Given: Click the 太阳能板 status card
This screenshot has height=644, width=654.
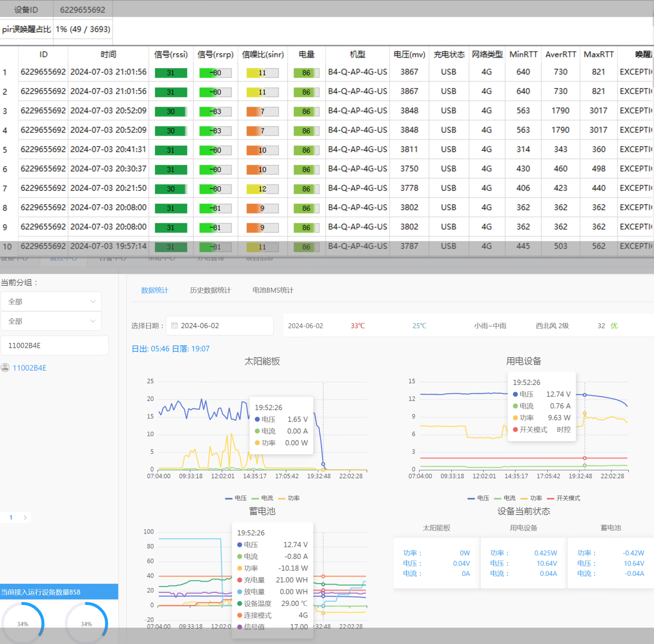Looking at the screenshot, I should [x=436, y=563].
